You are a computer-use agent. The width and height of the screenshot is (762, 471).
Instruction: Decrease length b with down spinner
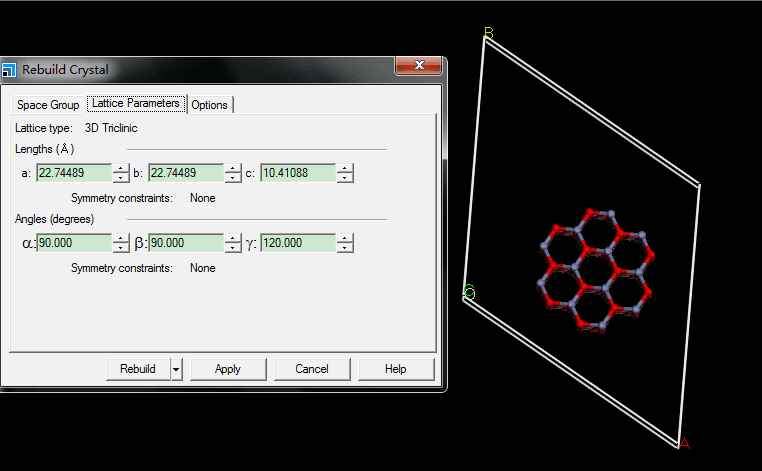(x=233, y=178)
